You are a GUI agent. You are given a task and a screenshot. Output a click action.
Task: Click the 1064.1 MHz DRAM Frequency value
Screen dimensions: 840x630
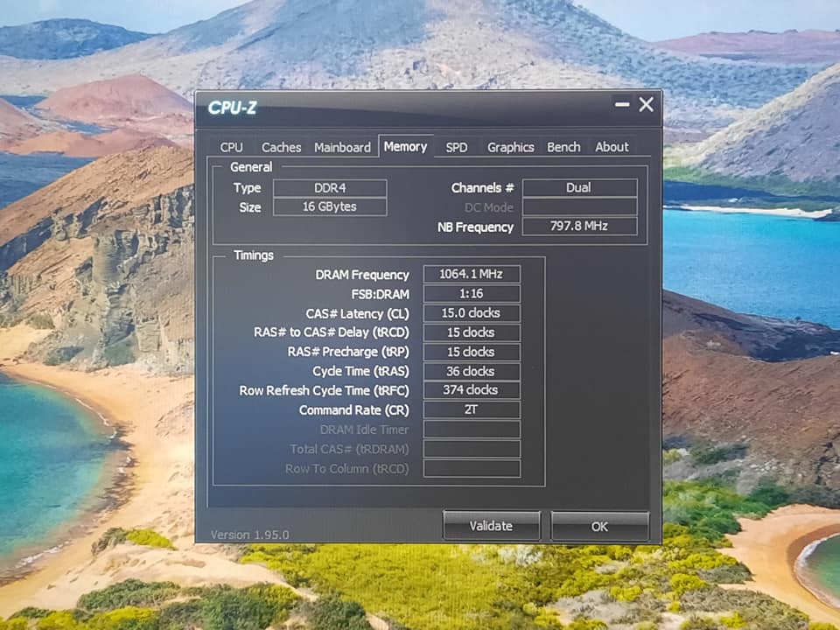[472, 274]
